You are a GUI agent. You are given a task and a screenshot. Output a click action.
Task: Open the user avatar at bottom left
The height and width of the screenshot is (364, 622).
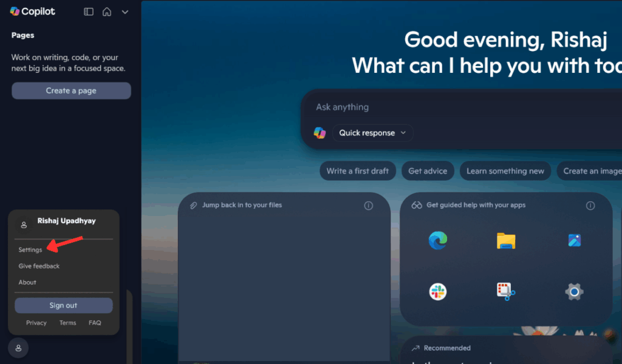[18, 348]
